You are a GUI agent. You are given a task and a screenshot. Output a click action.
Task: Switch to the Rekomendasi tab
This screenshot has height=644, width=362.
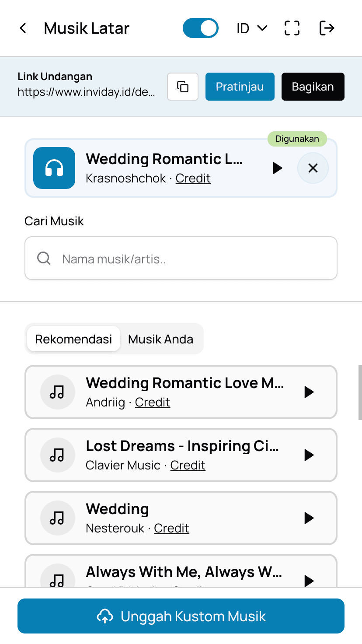pos(73,339)
